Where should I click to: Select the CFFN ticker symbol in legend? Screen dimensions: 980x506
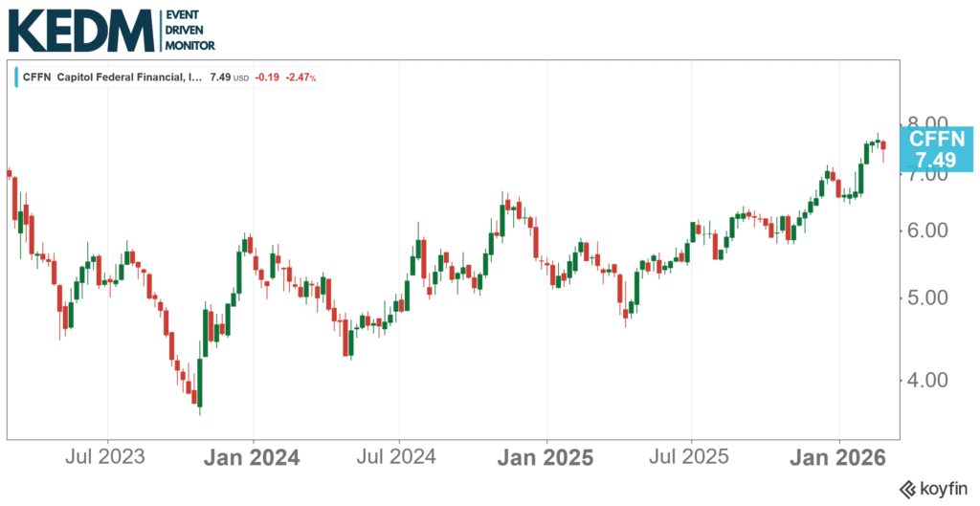click(x=35, y=78)
